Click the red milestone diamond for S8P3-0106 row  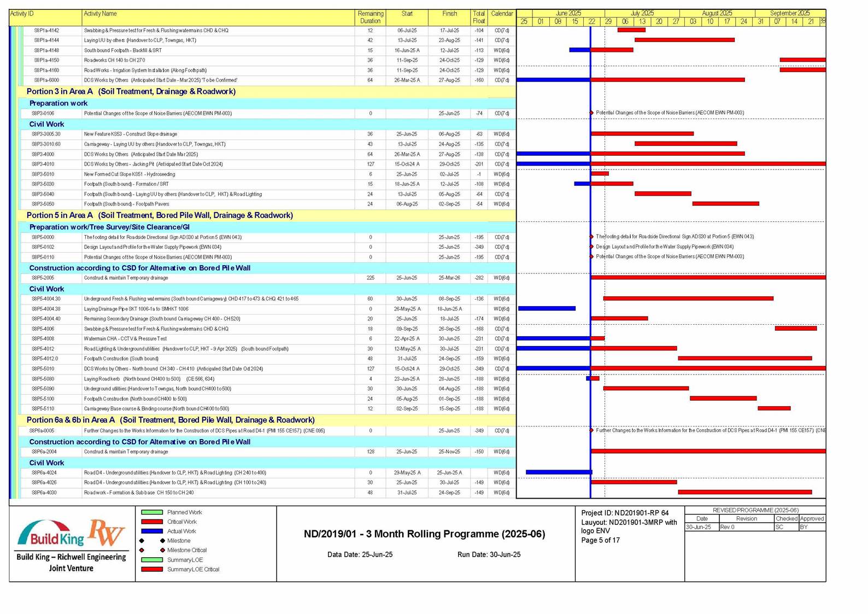(x=591, y=113)
